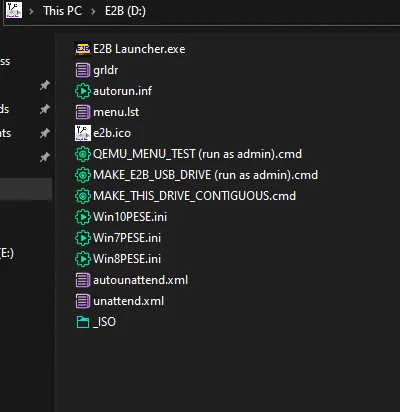Select the file name Win8PESE.ini
This screenshot has width=400, height=412.
pos(127,259)
